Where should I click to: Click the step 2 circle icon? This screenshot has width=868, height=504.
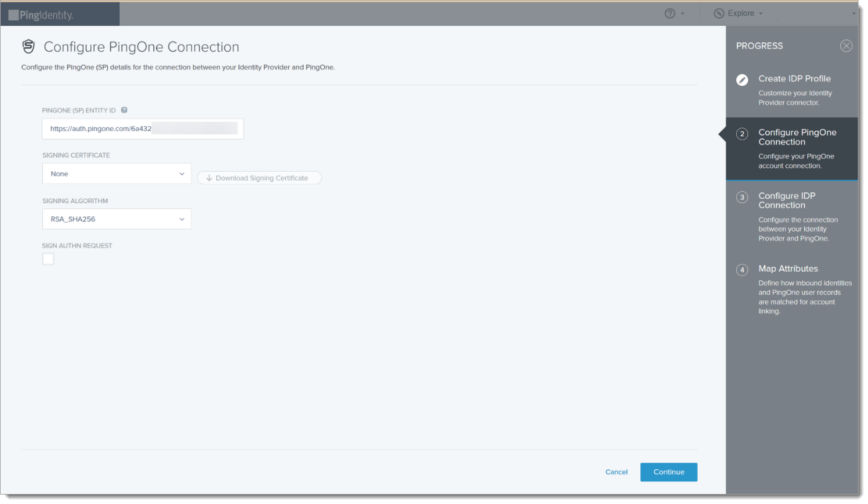[x=742, y=134]
